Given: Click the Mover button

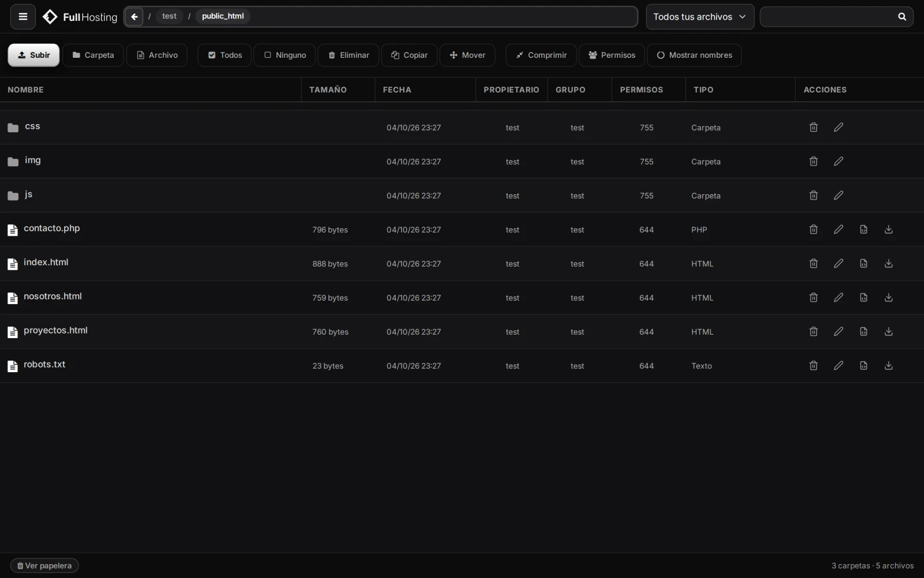Looking at the screenshot, I should point(467,55).
